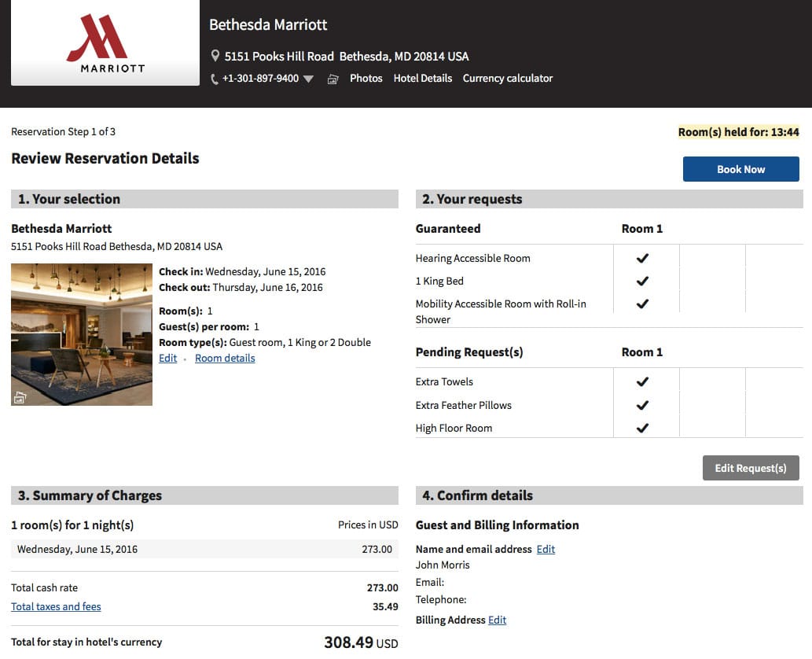
Task: Toggle the Extra Feather Pillows checkmark
Action: 644,406
